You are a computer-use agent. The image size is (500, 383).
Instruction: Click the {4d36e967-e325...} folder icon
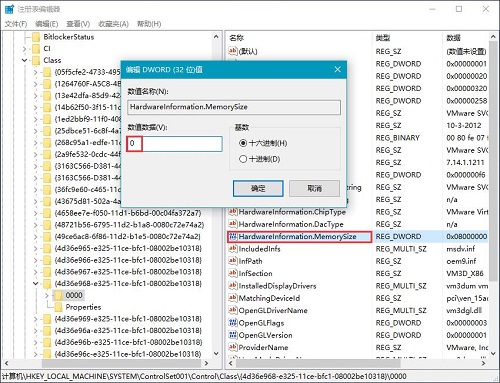(x=47, y=272)
